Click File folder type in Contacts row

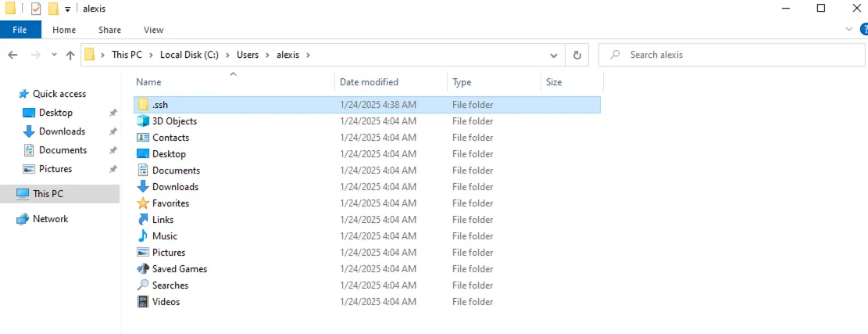[472, 138]
